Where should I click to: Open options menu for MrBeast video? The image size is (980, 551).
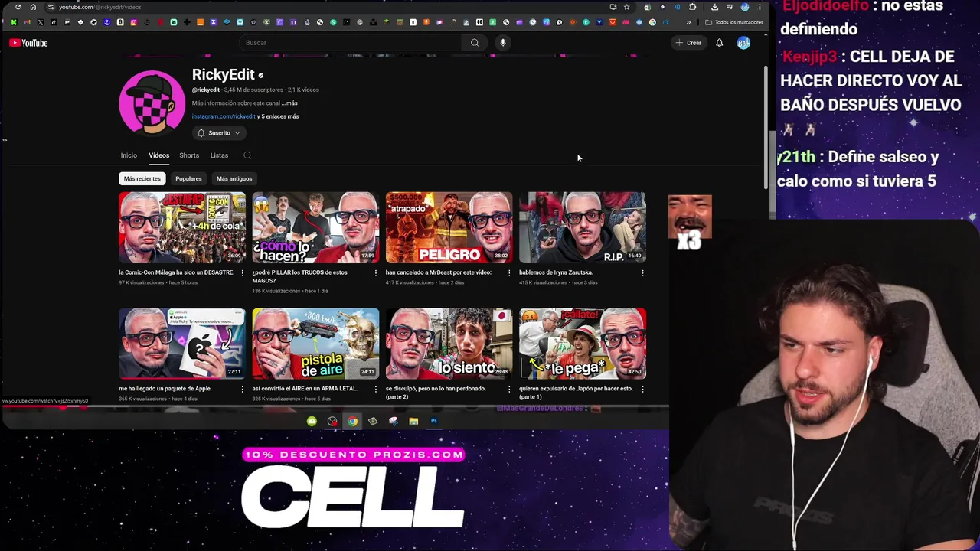pyautogui.click(x=509, y=273)
